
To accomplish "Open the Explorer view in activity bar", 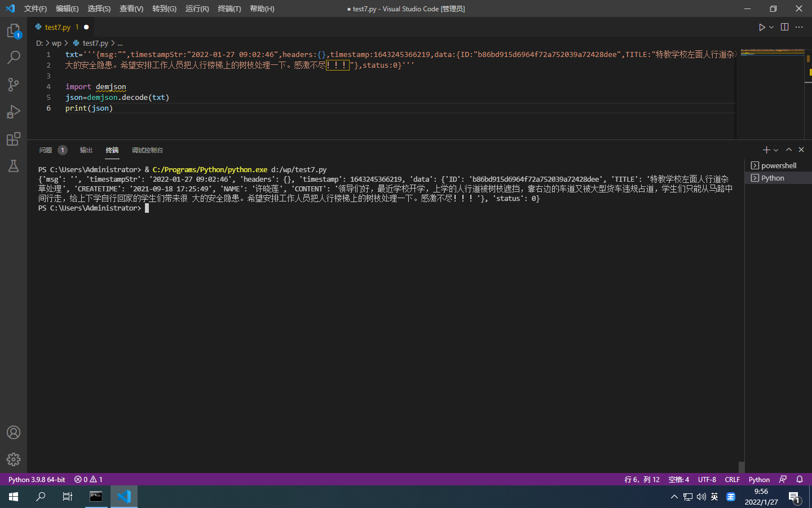I will point(14,30).
